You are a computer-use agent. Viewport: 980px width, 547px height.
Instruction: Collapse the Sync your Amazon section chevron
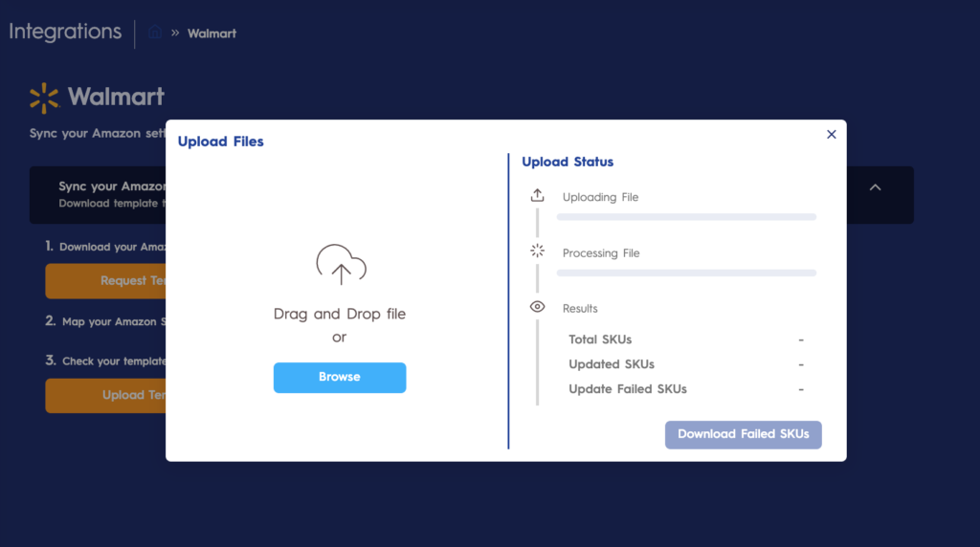tap(875, 187)
